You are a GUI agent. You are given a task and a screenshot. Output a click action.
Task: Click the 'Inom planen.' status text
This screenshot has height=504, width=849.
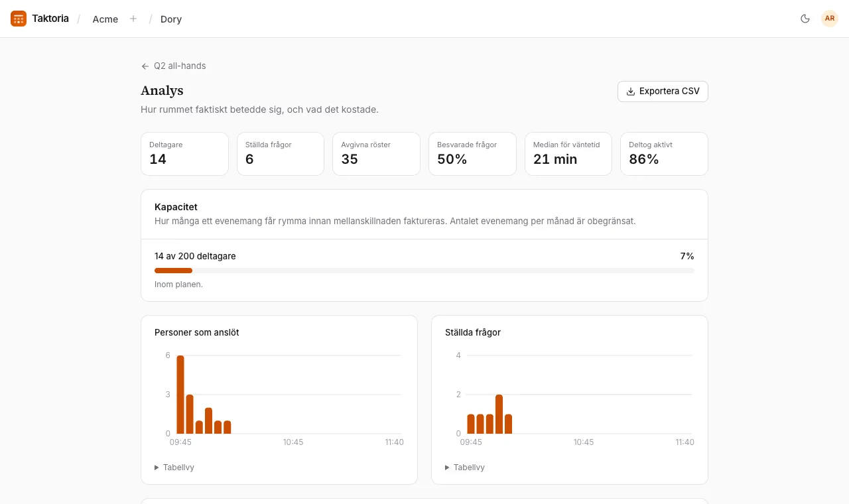tap(178, 284)
